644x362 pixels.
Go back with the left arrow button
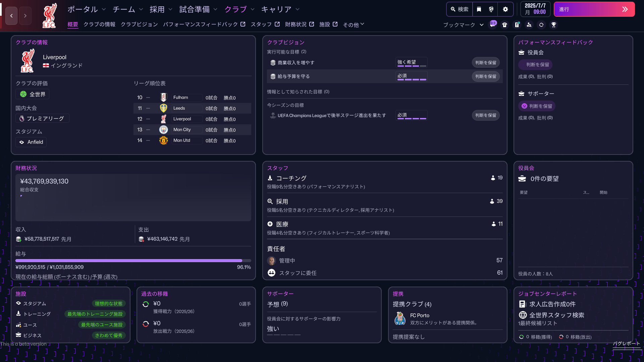coord(11,16)
